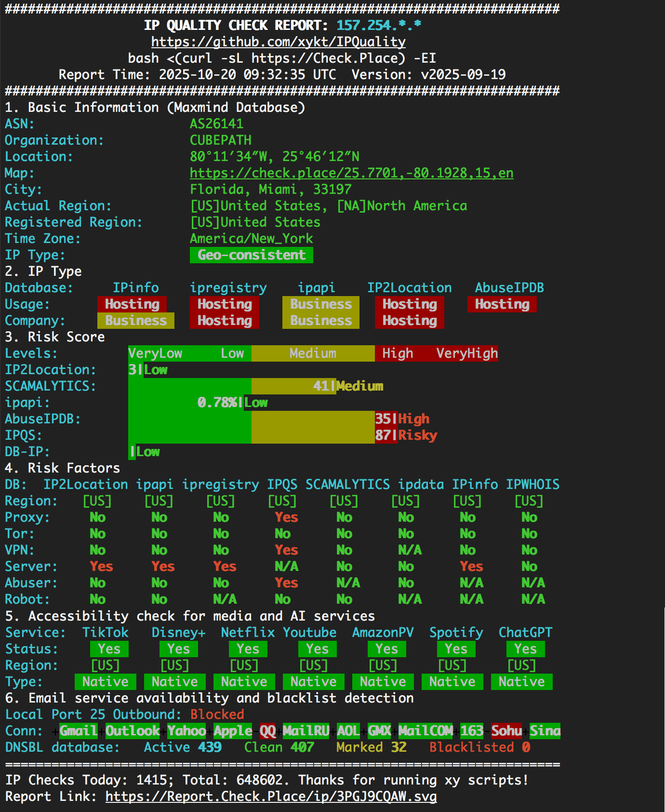Click the Medium segment in the Levels bar
The width and height of the screenshot is (665, 812).
pyautogui.click(x=313, y=353)
